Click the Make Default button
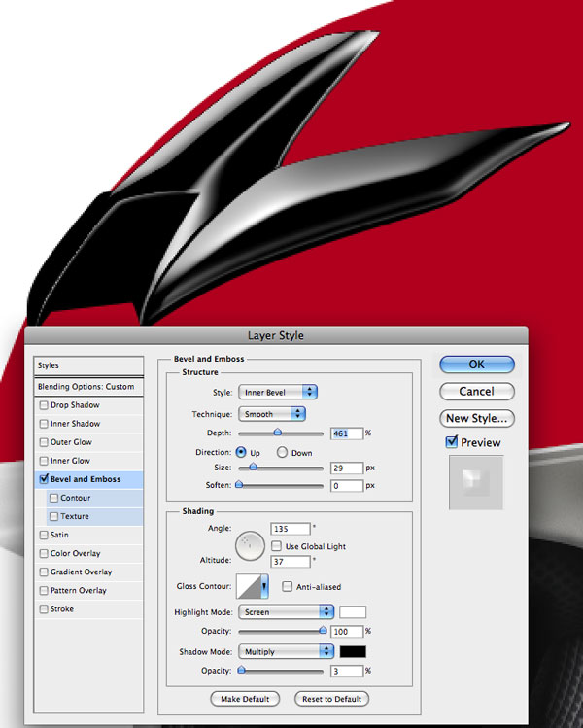 (x=245, y=699)
